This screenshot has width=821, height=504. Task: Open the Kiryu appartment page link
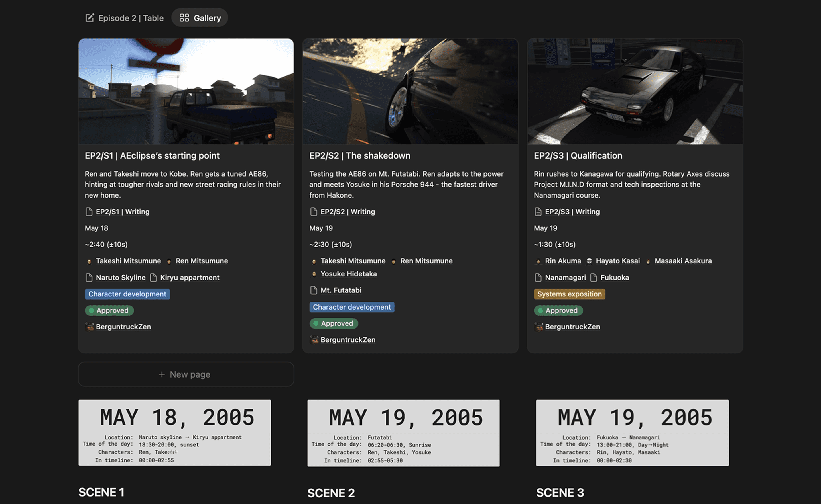click(x=190, y=277)
